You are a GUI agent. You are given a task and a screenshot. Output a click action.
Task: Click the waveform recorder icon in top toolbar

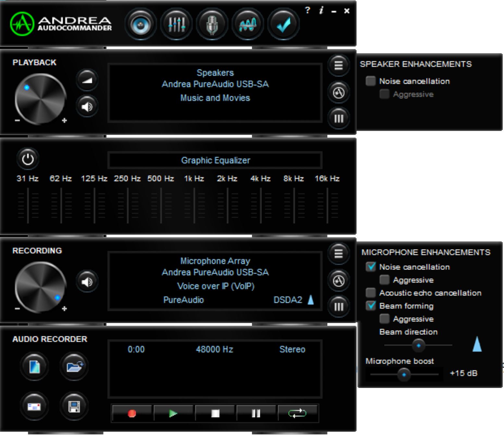click(248, 24)
